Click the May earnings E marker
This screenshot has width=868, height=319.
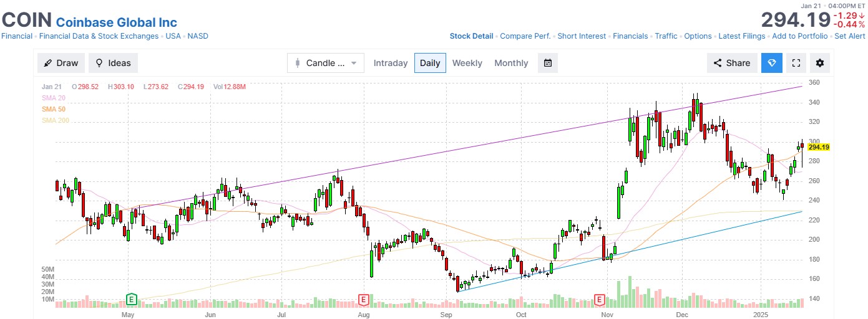click(132, 300)
